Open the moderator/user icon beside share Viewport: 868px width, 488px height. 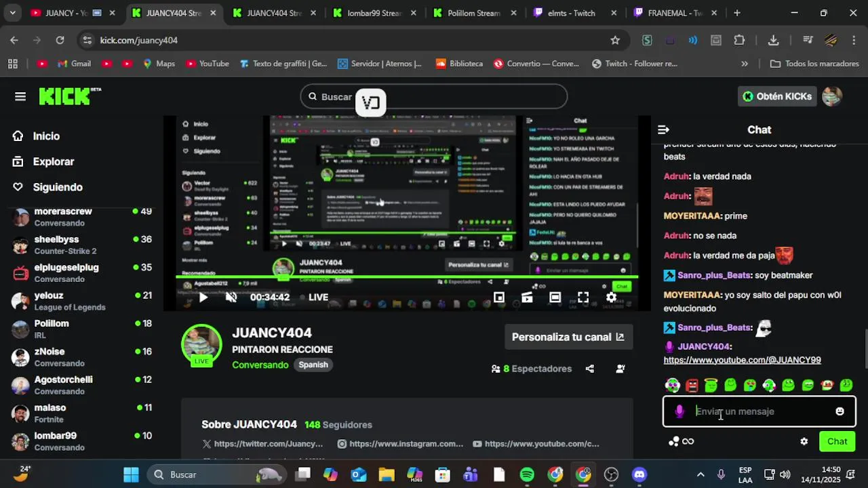[620, 369]
